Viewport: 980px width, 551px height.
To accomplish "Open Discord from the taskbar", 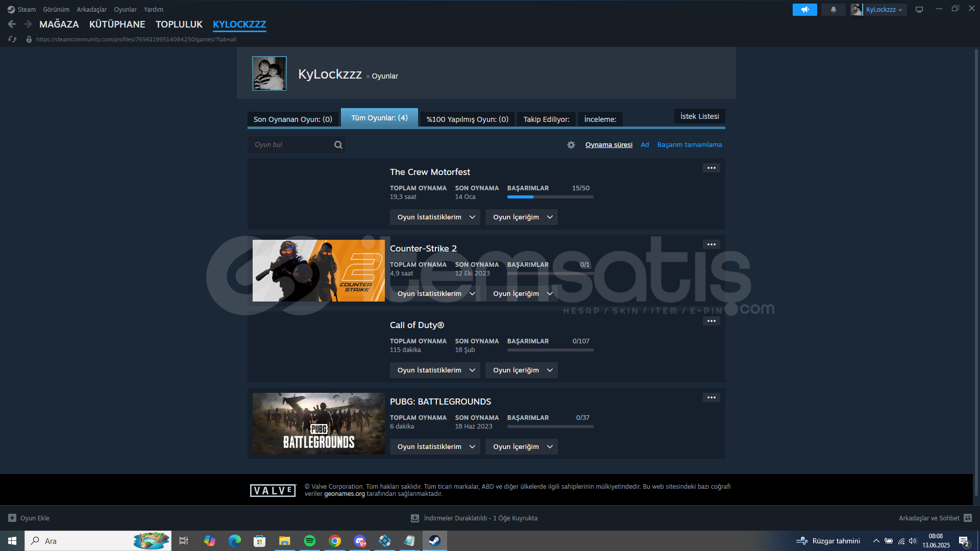I will point(360,541).
